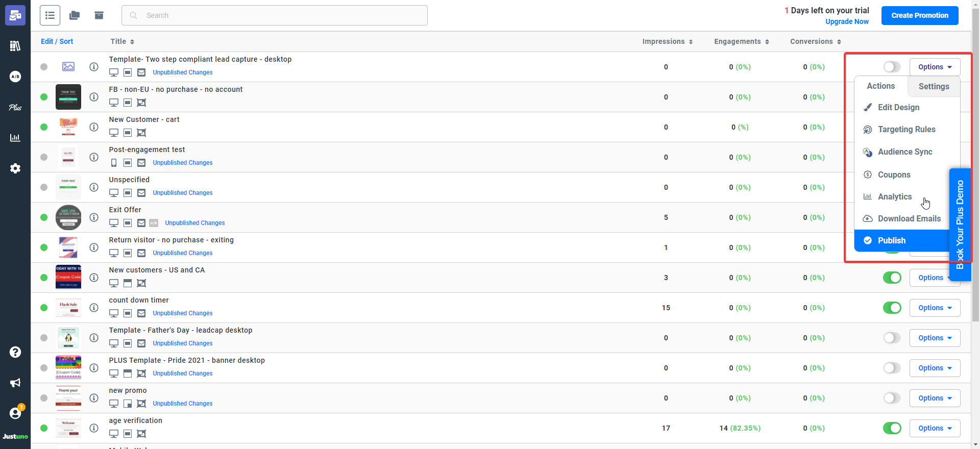Enable the Template Two step promotion toggle
The height and width of the screenshot is (449, 980).
point(892,67)
